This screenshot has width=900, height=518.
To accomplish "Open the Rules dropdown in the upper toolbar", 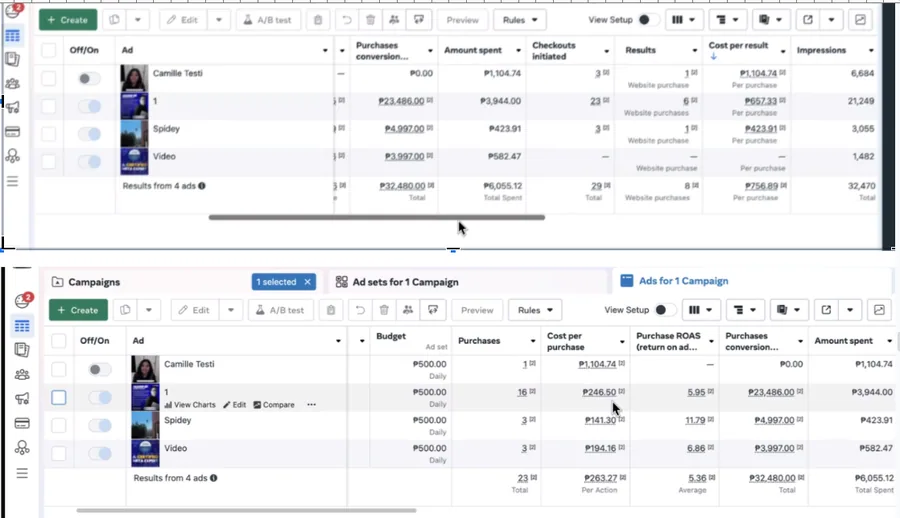I will (519, 20).
